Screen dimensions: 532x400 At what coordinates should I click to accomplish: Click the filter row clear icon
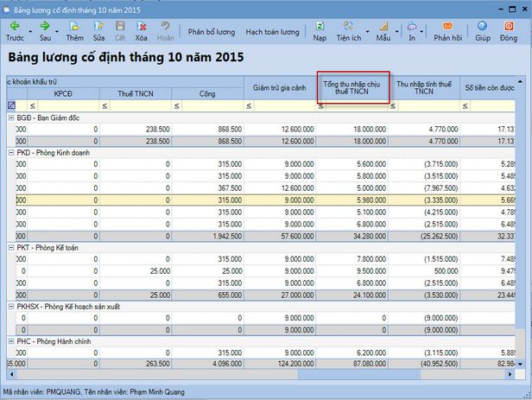pos(11,105)
